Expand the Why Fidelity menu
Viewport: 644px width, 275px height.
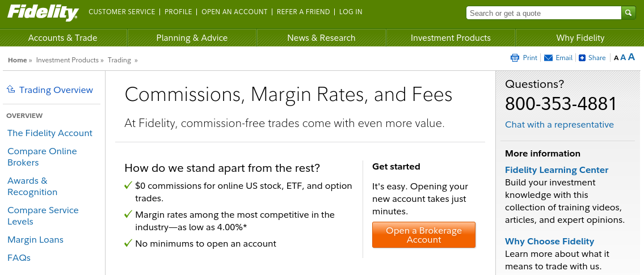point(580,38)
